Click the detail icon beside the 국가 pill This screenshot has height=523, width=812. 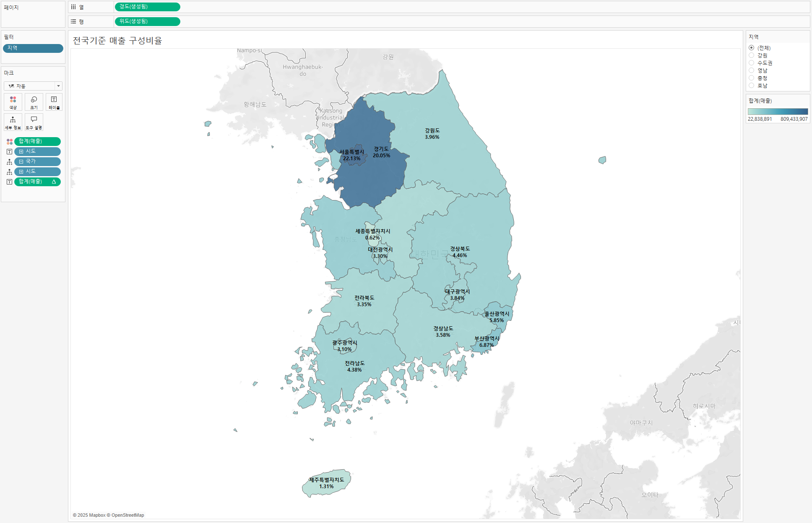(9, 162)
